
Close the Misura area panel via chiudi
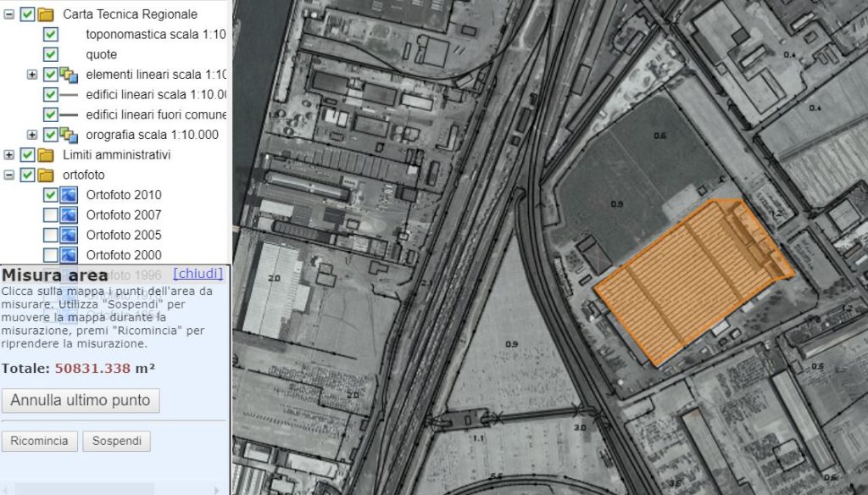(198, 274)
